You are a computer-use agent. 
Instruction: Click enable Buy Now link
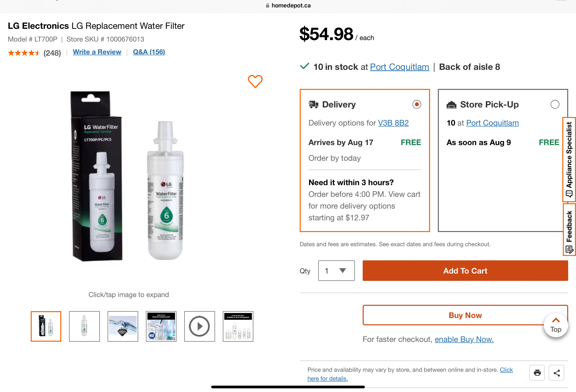point(464,339)
